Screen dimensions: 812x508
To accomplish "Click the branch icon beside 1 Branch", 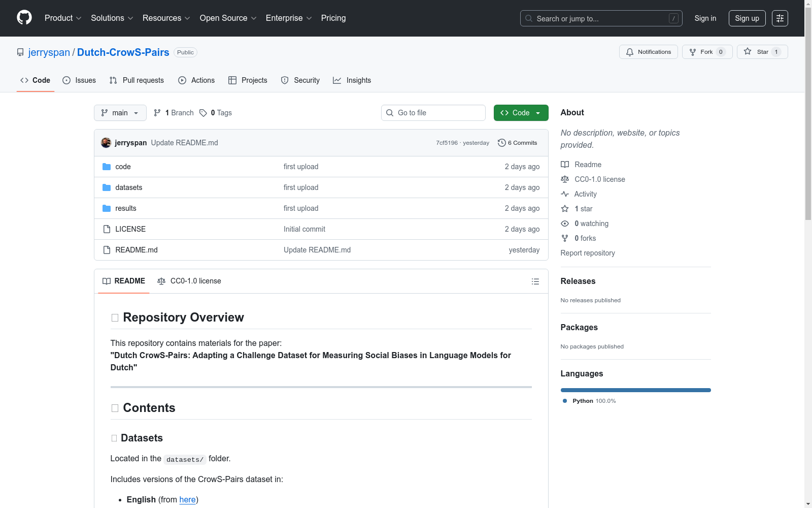I will click(x=157, y=113).
